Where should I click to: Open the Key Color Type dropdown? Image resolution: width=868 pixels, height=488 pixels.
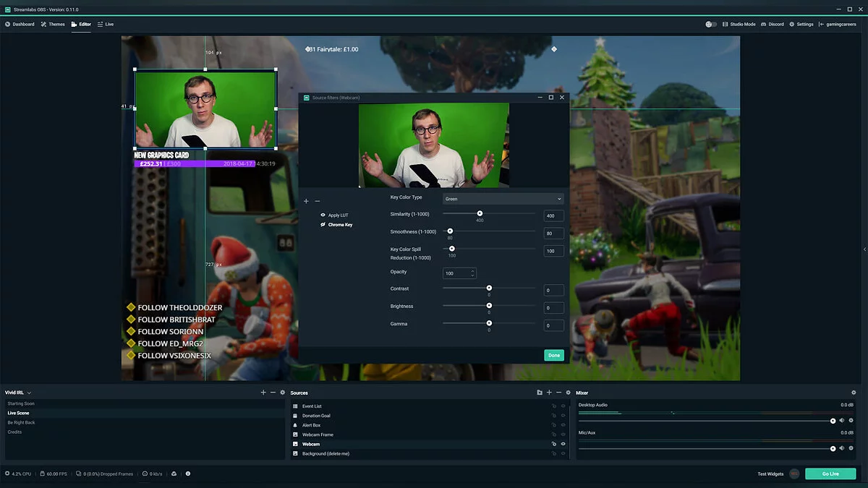tap(503, 199)
